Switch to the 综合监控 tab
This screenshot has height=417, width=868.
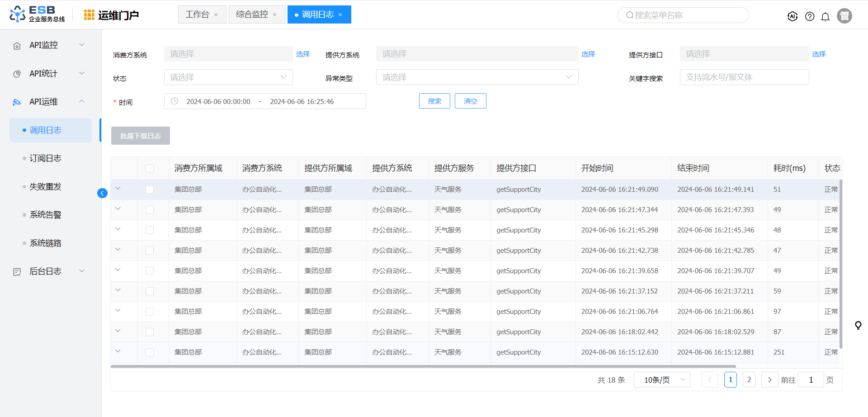coord(252,14)
